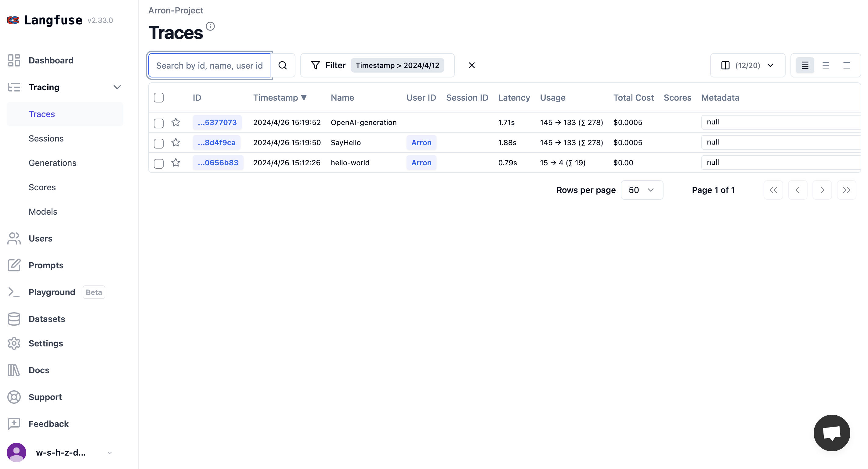Star the hello-world trace
Image resolution: width=868 pixels, height=469 pixels.
[x=175, y=163]
